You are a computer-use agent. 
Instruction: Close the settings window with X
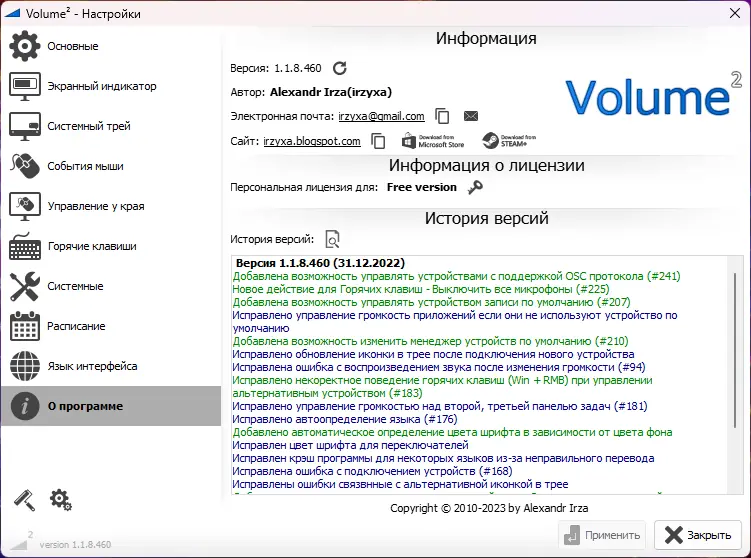point(735,13)
